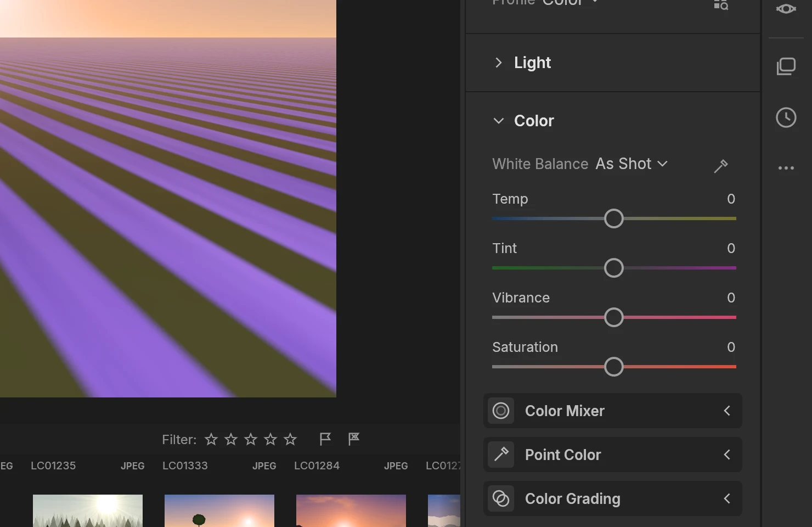Click the lavender field preview image

point(168,198)
